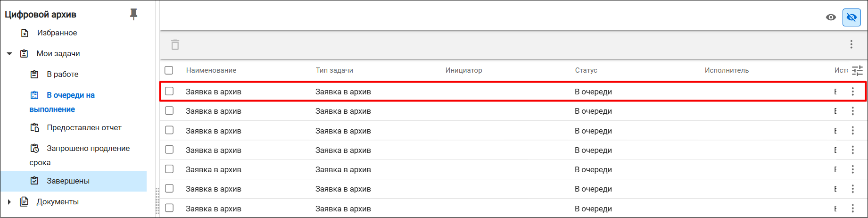This screenshot has width=868, height=218.
Task: Click the Предоставлен отчет clipboard icon
Action: pyautogui.click(x=34, y=128)
